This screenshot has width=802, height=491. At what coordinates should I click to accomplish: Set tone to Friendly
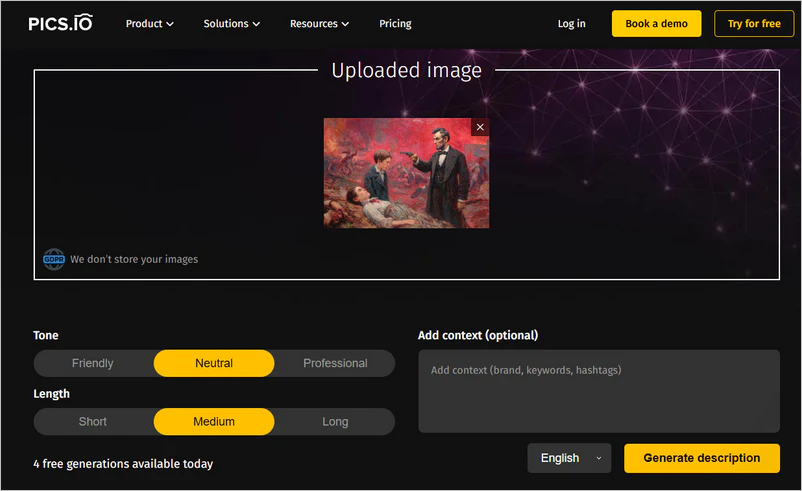pos(93,363)
